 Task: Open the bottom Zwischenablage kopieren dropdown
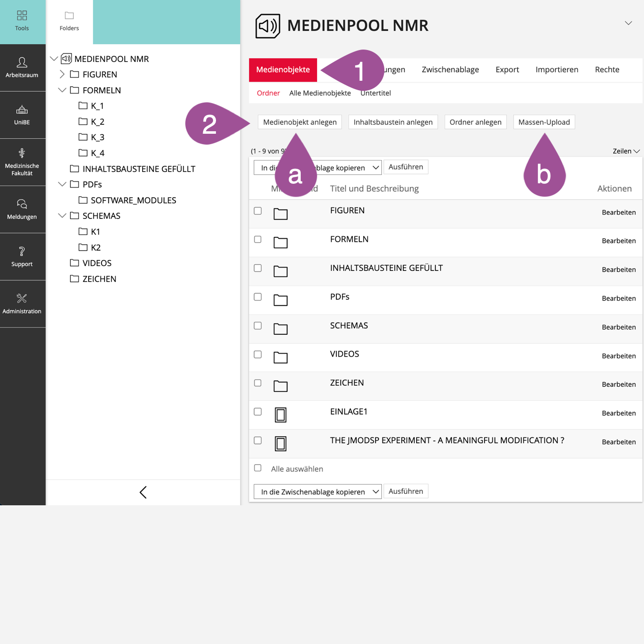pos(318,491)
